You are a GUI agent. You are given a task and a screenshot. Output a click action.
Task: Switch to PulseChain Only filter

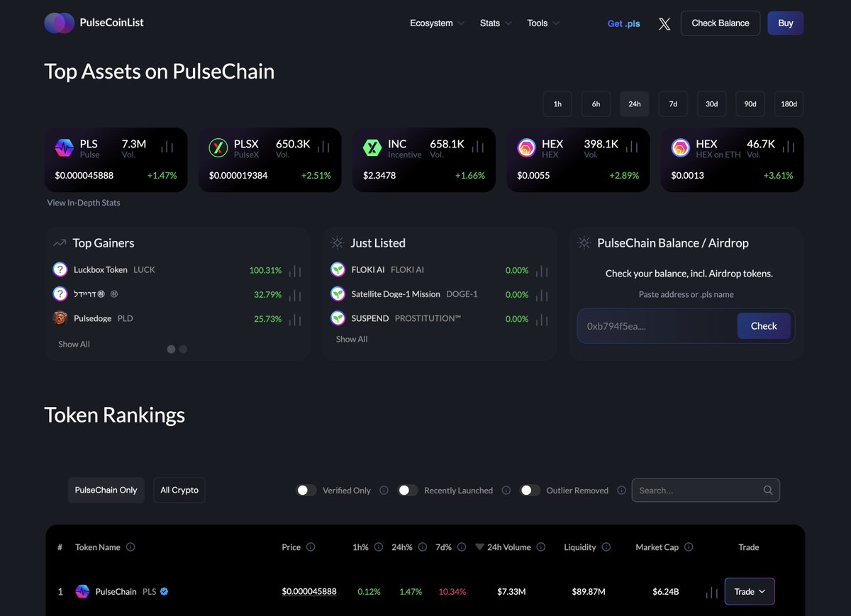106,490
